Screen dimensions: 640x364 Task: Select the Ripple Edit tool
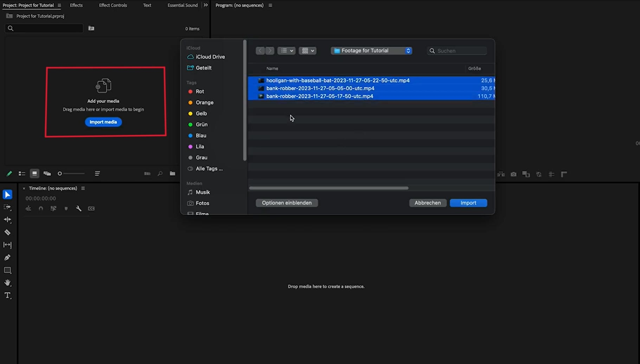coord(7,220)
